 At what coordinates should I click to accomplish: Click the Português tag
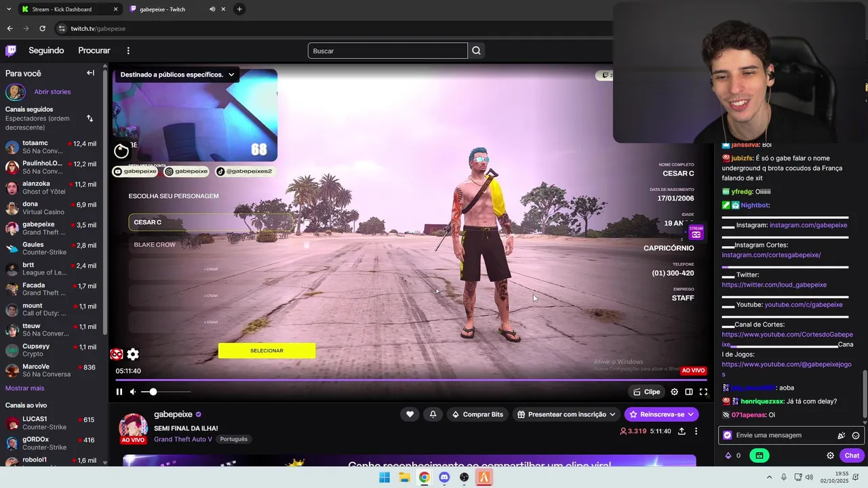[x=233, y=439]
